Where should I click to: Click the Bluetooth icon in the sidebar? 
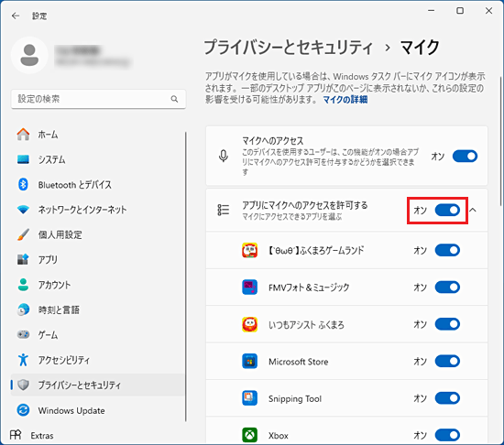pos(23,184)
